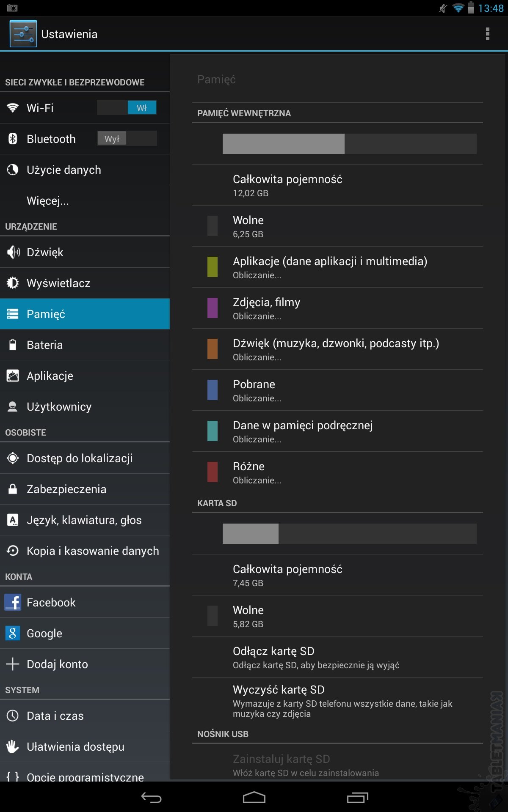Enable the Bluetooth toggle
The height and width of the screenshot is (812, 508).
127,139
